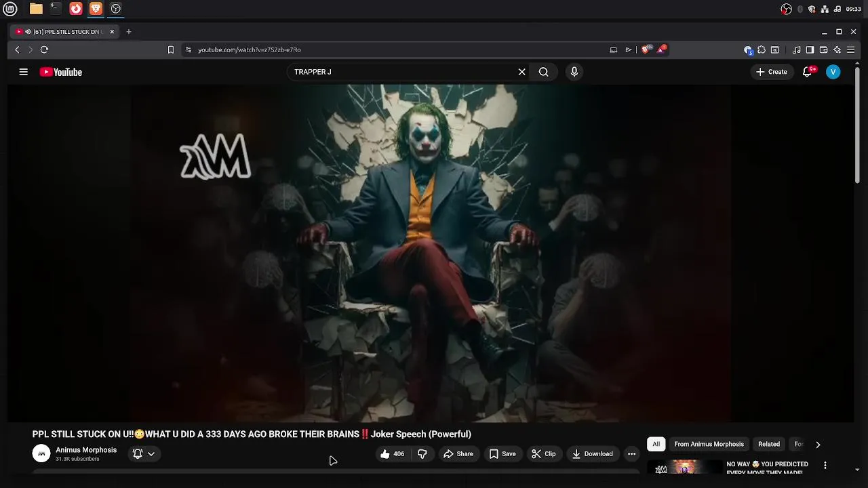Open YouTube notifications bell
Screen dimensions: 868x488
(x=807, y=72)
